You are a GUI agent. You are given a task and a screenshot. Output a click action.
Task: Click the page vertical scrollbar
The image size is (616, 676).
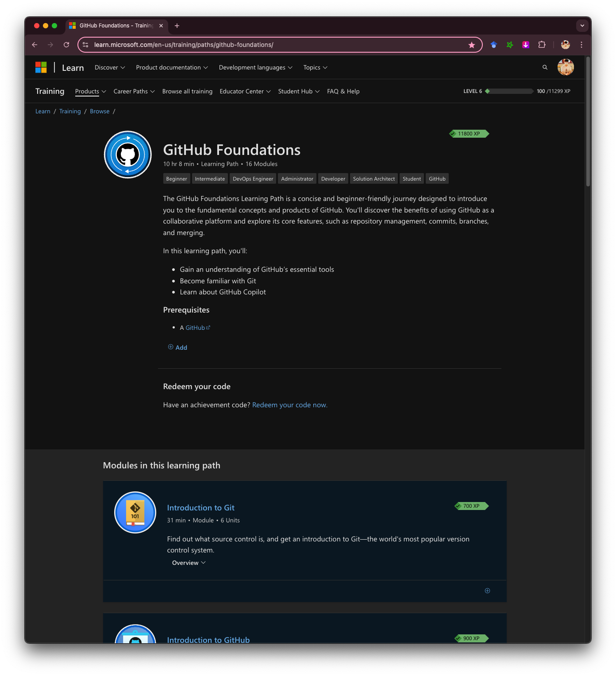(588, 122)
